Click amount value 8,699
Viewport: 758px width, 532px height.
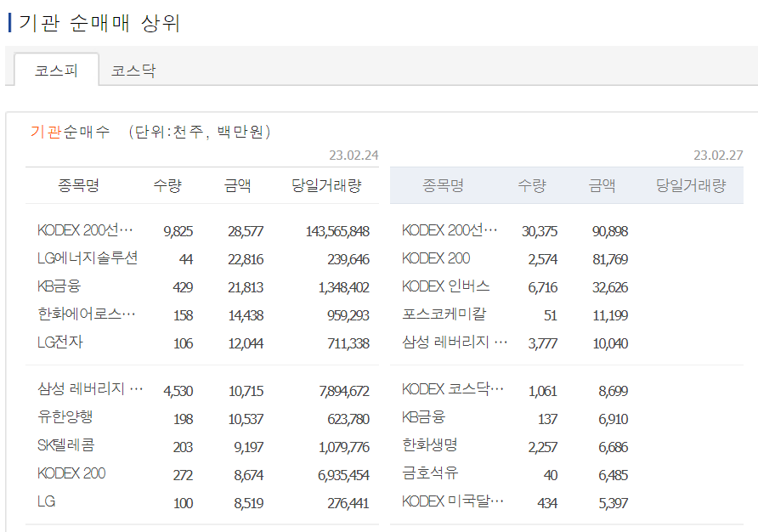pos(613,391)
